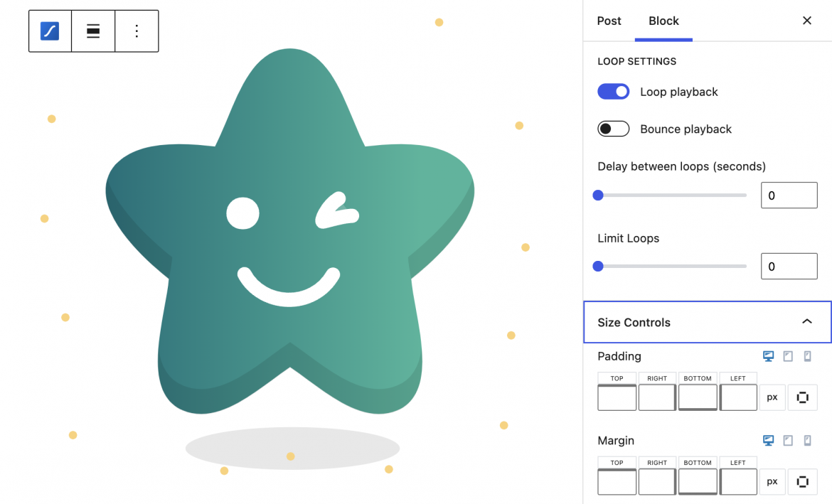
Task: Close the settings sidebar
Action: [x=807, y=21]
